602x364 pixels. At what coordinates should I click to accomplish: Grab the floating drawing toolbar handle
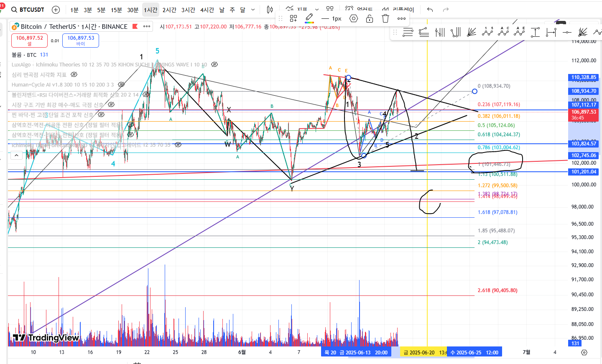pos(281,18)
